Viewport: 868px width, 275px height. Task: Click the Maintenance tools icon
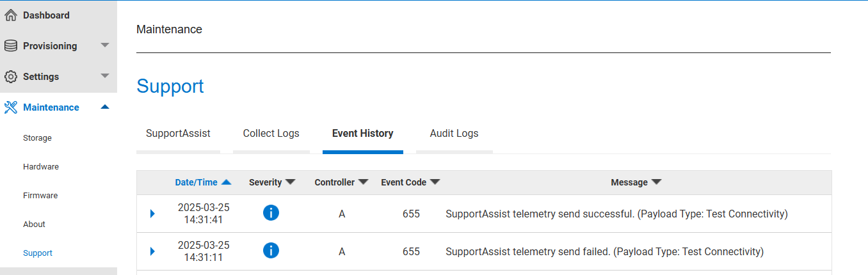(10, 107)
